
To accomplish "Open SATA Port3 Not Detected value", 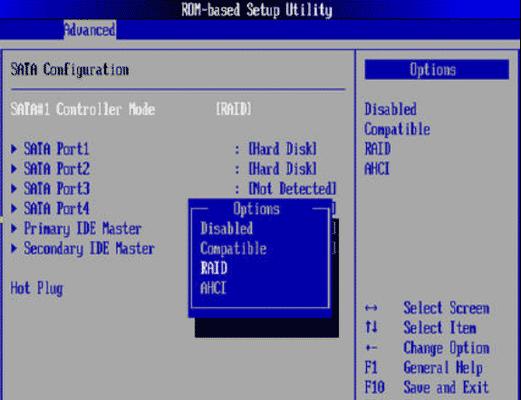I will [x=292, y=189].
